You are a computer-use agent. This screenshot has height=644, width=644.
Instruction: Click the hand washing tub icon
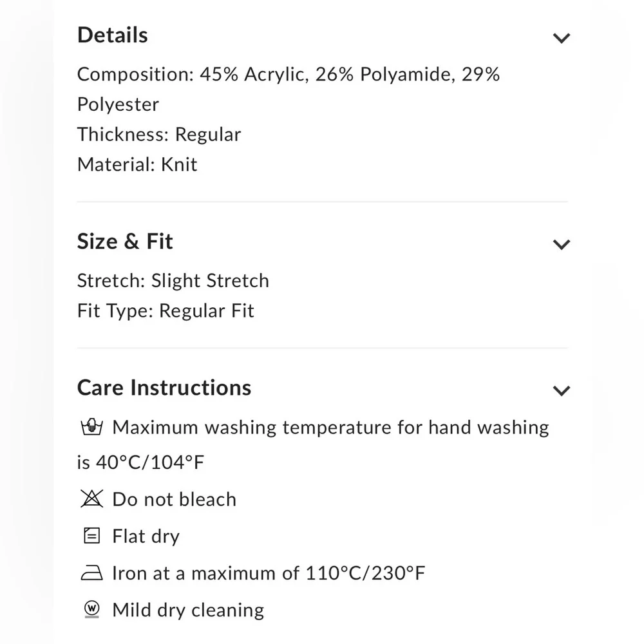pyautogui.click(x=92, y=428)
